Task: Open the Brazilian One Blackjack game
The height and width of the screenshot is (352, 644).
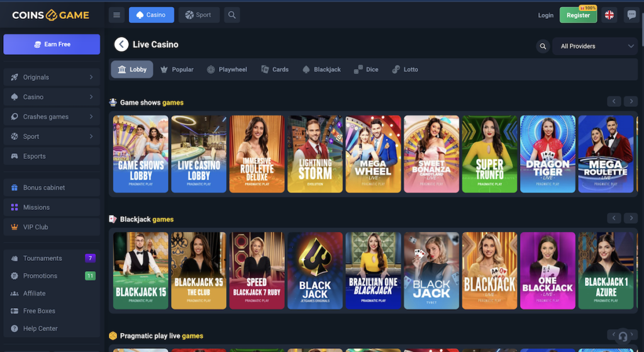Action: [374, 271]
